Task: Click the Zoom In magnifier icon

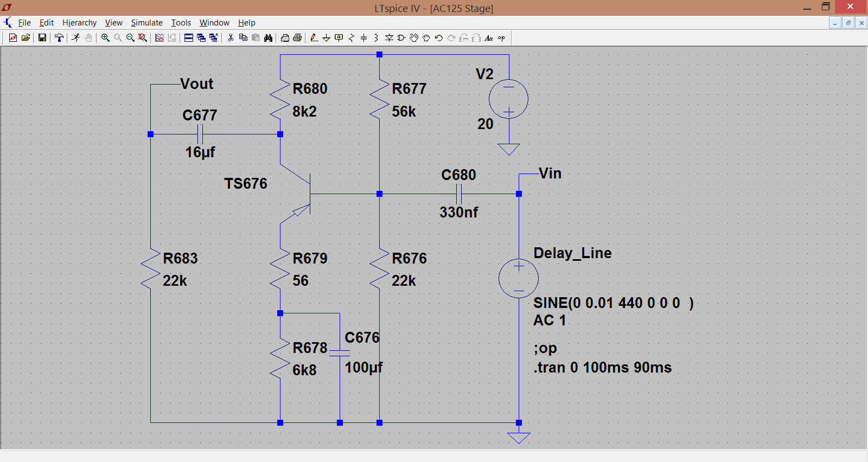Action: (105, 37)
